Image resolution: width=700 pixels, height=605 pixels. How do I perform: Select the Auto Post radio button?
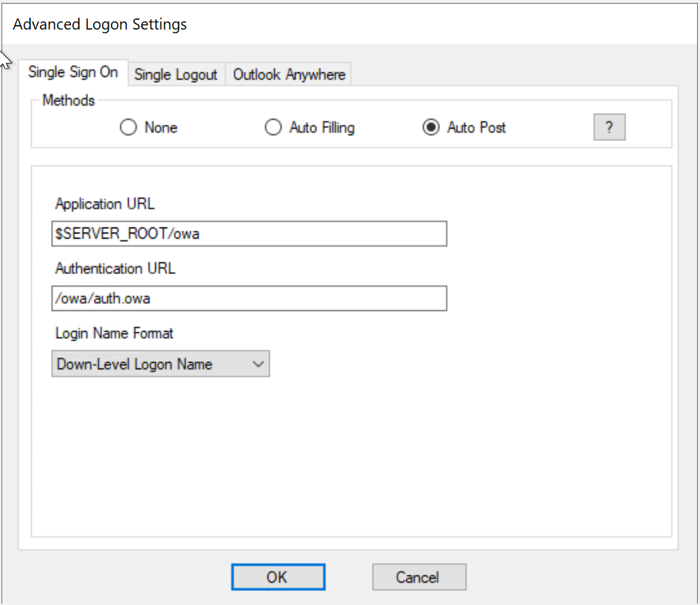(430, 128)
